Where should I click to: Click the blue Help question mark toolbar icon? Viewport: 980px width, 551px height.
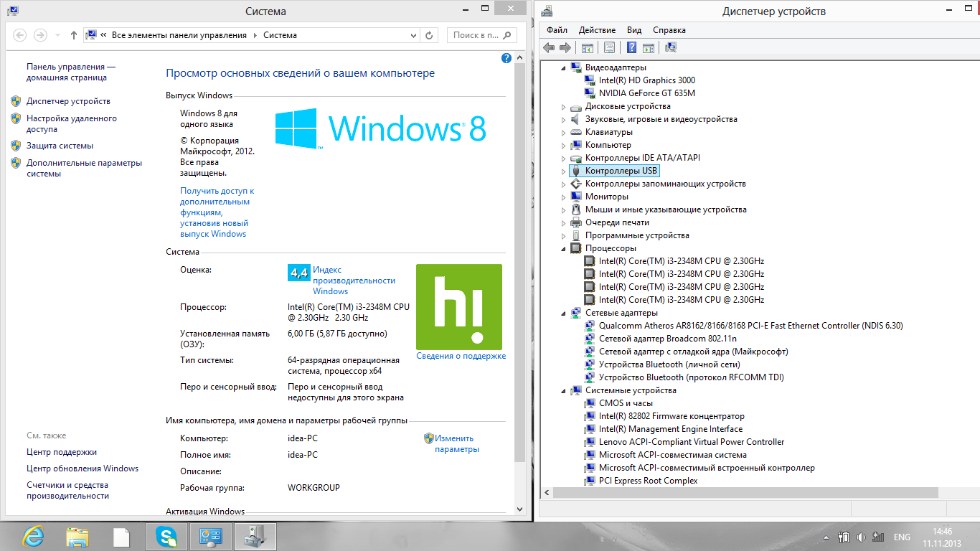tap(631, 47)
